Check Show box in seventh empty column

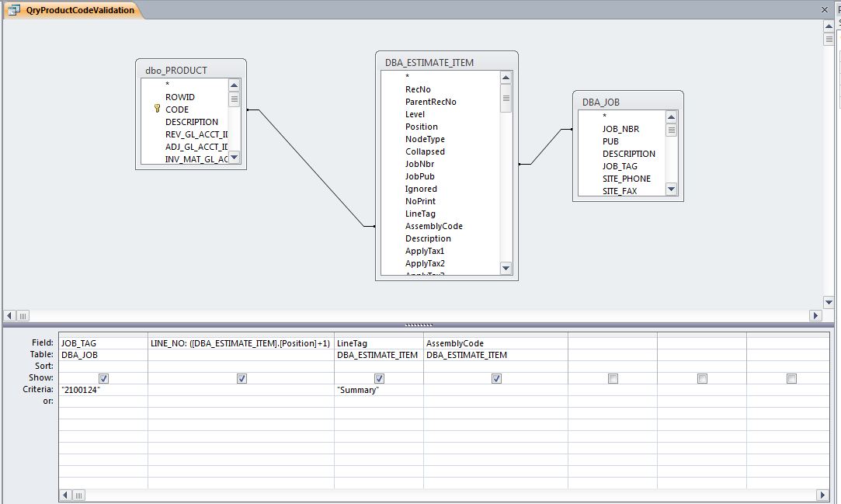(791, 378)
